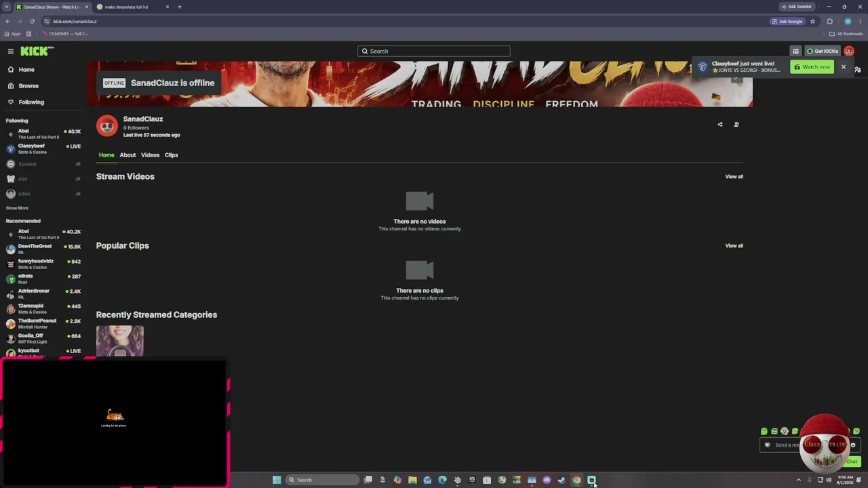868x488 pixels.
Task: Open the CS.MONEY bookmark
Action: (65, 34)
